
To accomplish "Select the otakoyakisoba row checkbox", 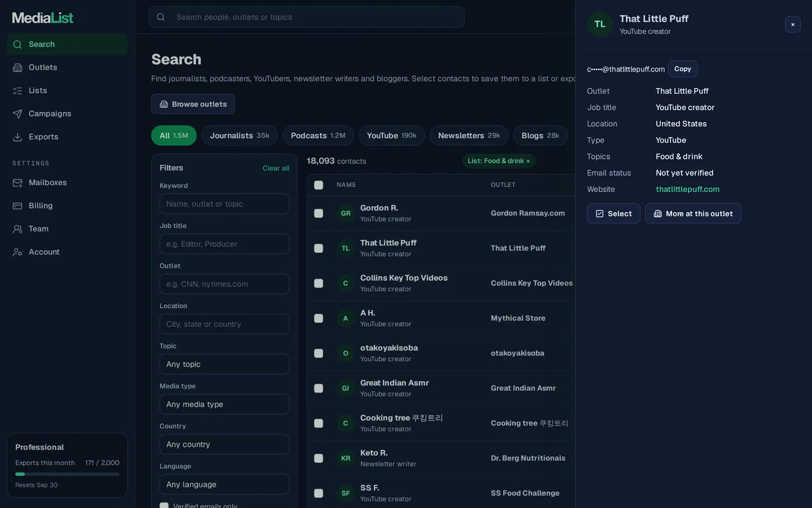I will (x=319, y=353).
